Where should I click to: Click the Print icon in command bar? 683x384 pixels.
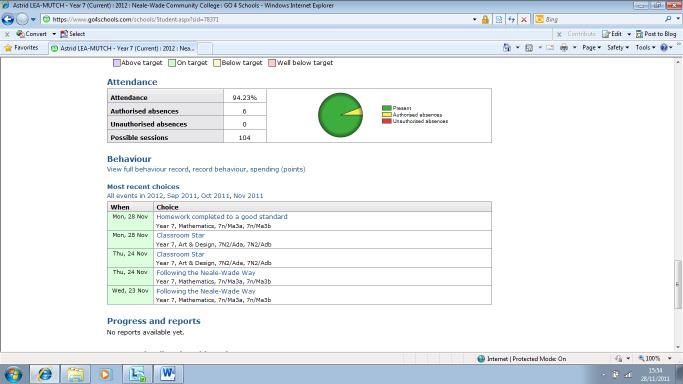click(564, 47)
